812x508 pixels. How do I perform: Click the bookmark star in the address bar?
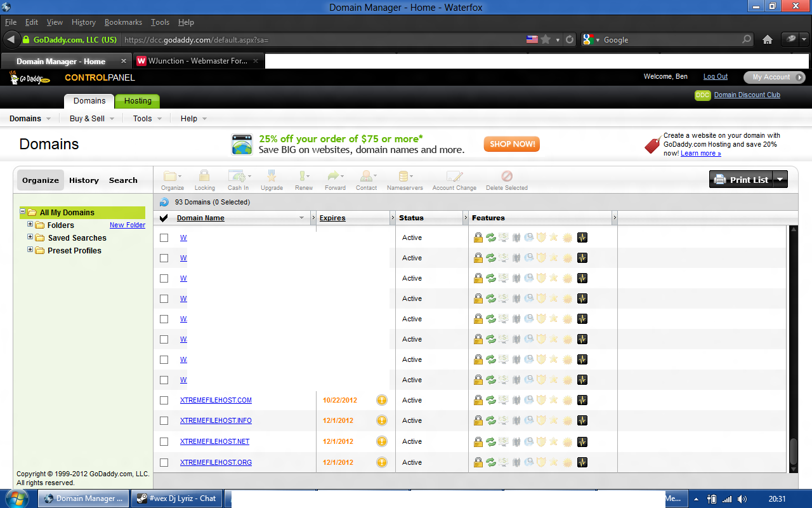tap(546, 39)
